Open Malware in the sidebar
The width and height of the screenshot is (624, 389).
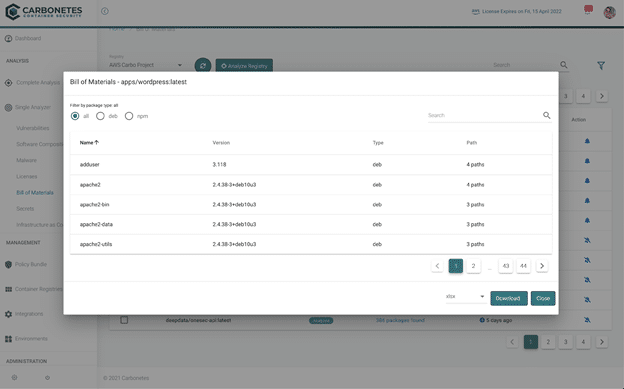click(26, 160)
